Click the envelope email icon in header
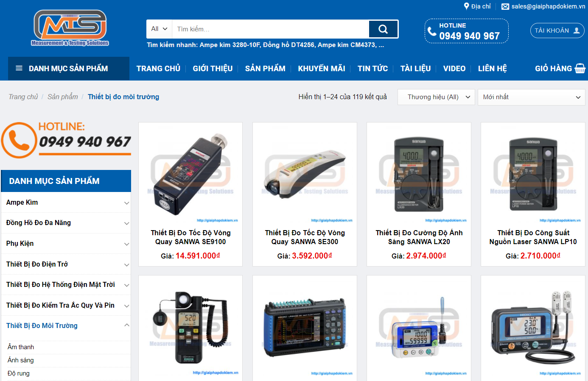 point(505,7)
